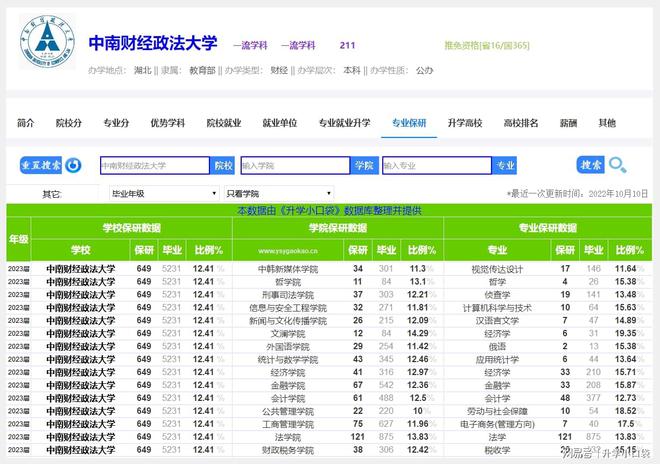Click the 法学院 cell

coord(288,437)
